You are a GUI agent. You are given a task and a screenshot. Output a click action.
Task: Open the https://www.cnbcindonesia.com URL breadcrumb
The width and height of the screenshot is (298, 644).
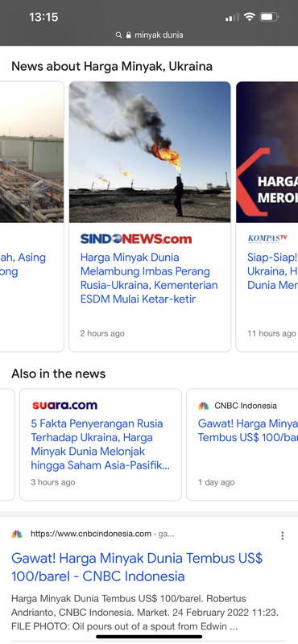(102, 534)
